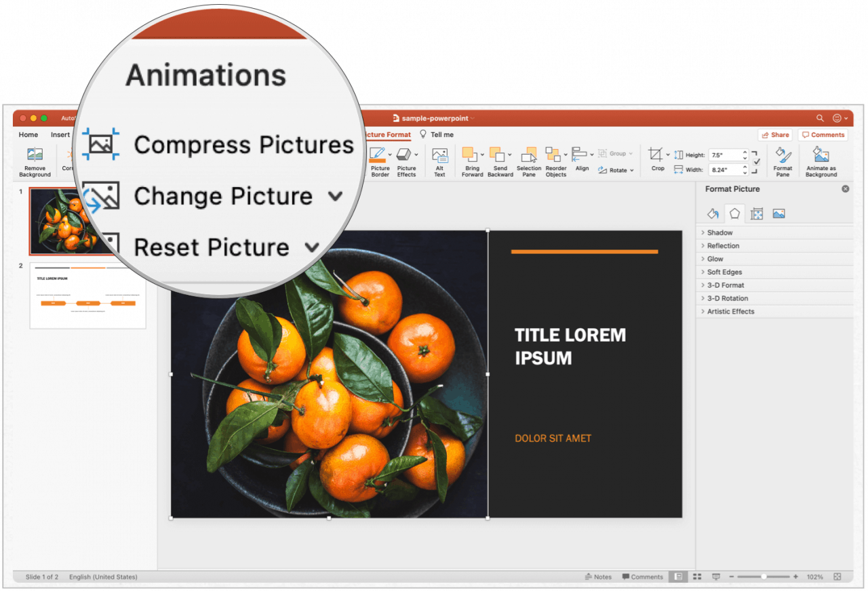Select the Effects pentagon tab
This screenshot has height=591, width=868.
click(x=734, y=213)
